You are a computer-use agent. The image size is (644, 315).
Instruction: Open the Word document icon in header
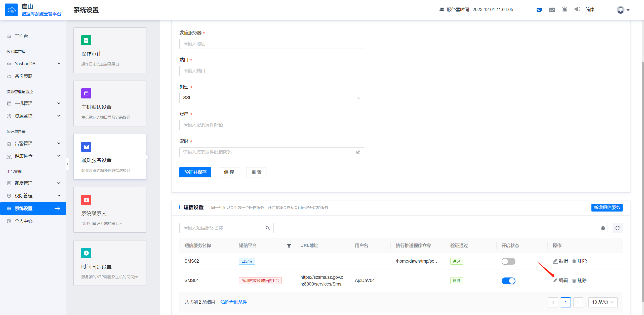[x=539, y=10]
